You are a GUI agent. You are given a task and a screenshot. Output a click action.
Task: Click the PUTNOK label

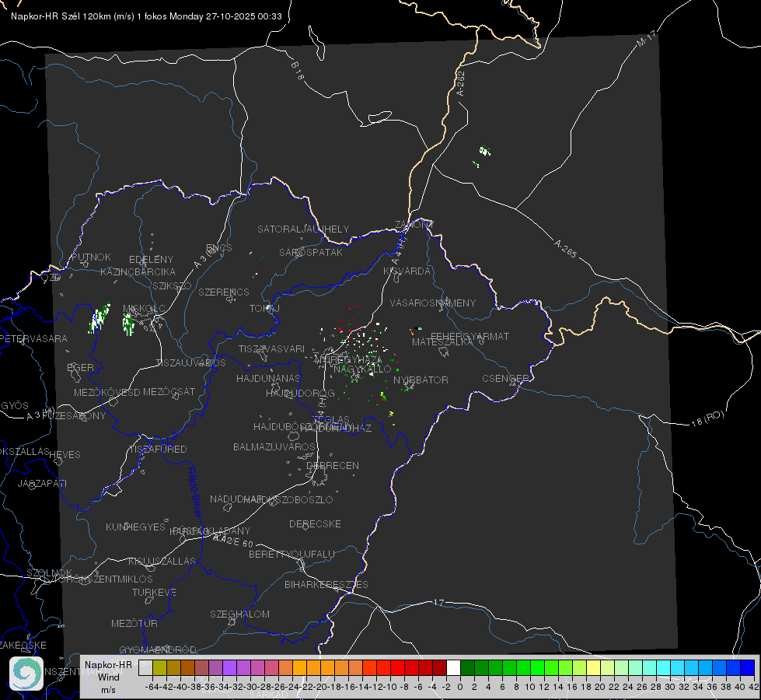click(x=91, y=257)
